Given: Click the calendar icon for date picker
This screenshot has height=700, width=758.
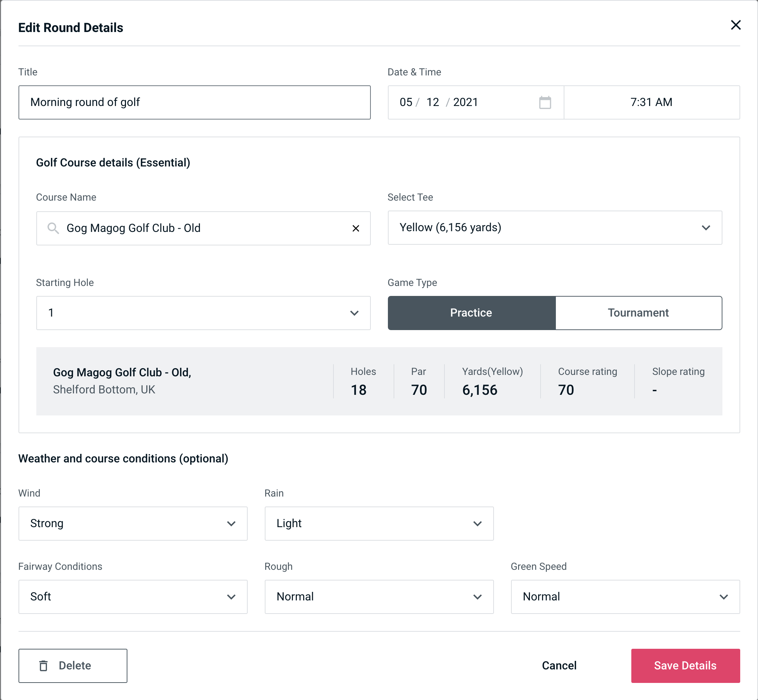Looking at the screenshot, I should (544, 102).
